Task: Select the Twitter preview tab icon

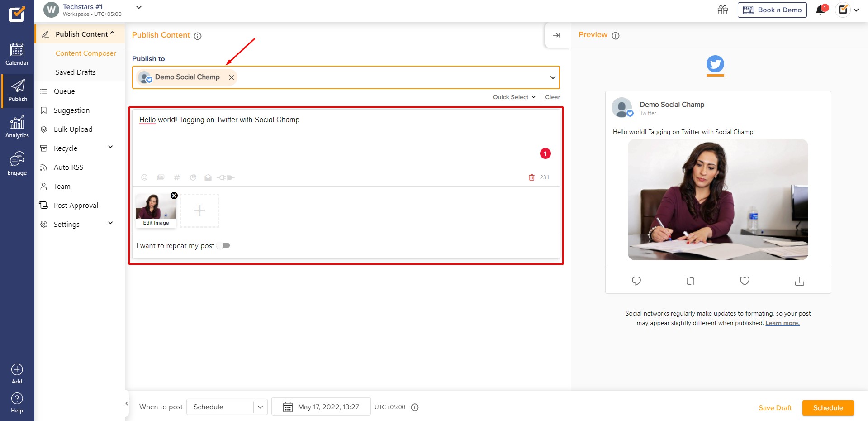Action: click(715, 64)
